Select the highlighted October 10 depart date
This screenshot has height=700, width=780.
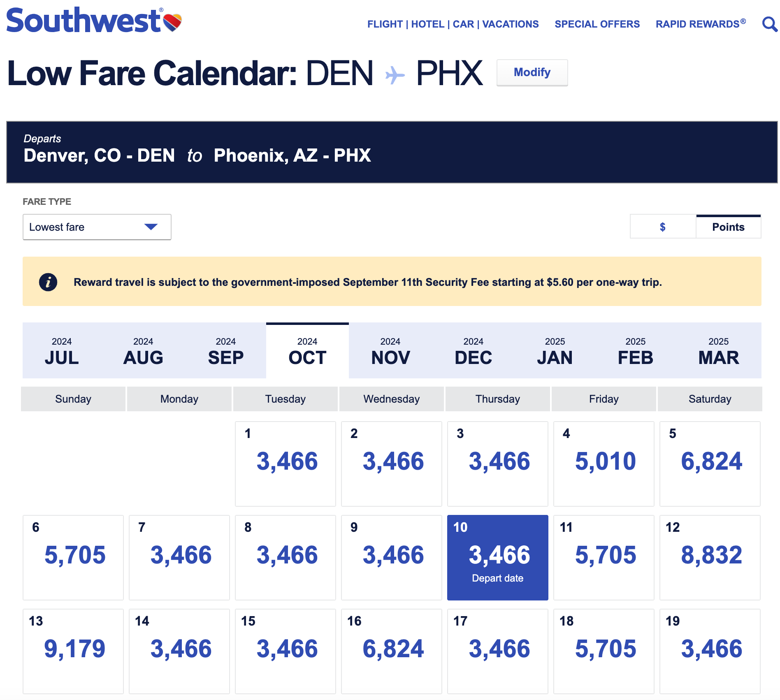(497, 557)
